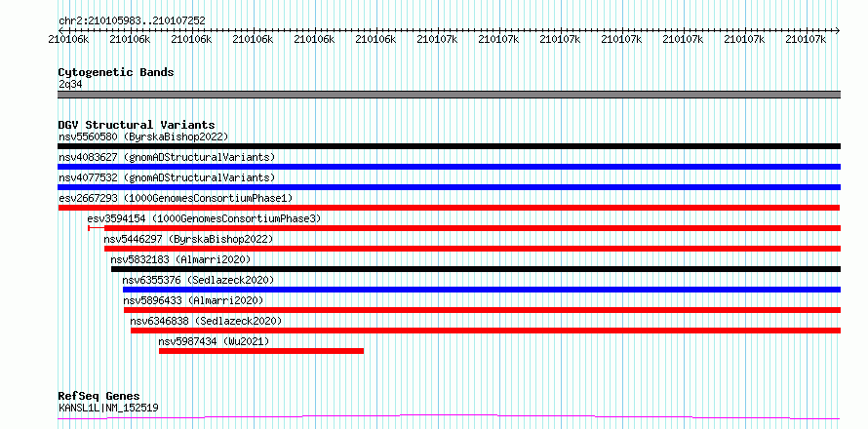Open esv2667293 (1000GenomesConsortiumPhase1) label
Viewport: 868px width, 429px height.
(176, 198)
